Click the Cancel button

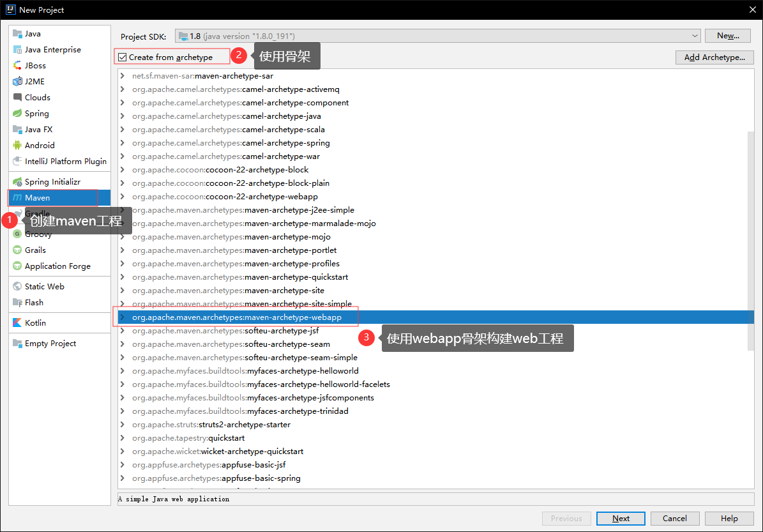[675, 519]
